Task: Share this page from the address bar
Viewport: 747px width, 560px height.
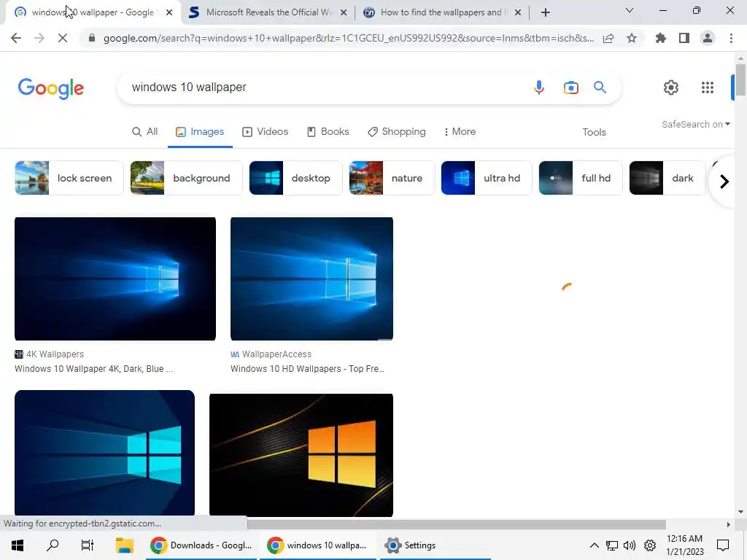Action: [608, 38]
